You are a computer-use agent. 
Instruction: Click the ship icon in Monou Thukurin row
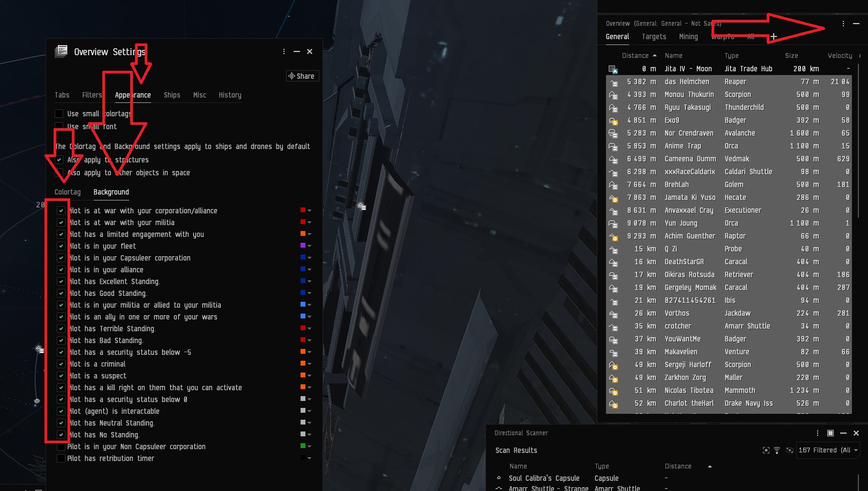click(613, 95)
